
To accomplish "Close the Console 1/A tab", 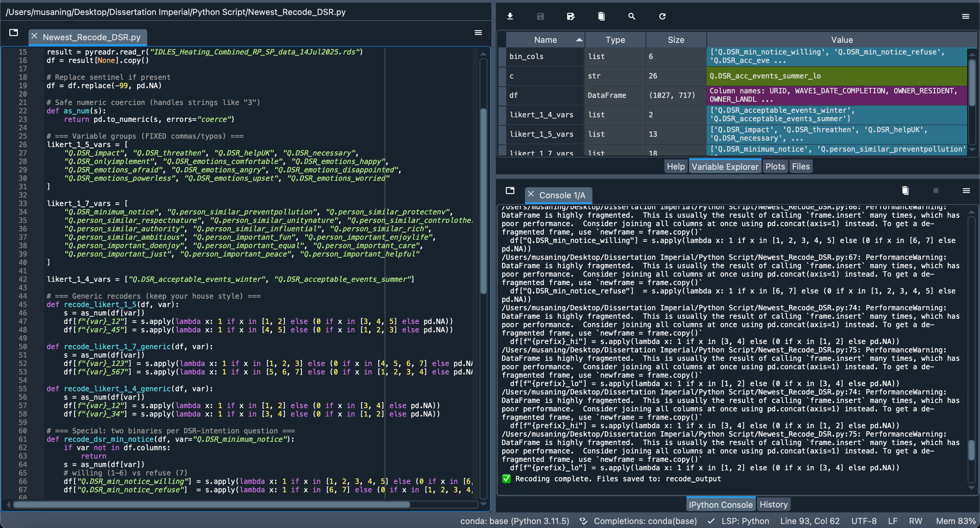I will click(531, 194).
